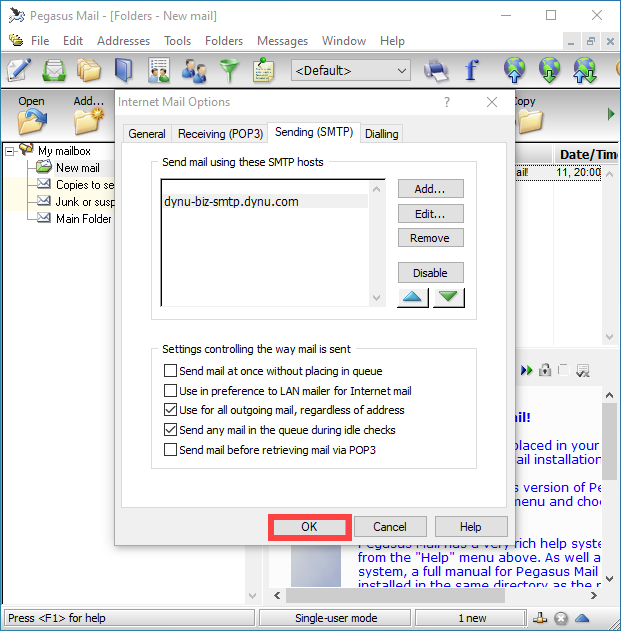Click globe with up arrow send icon
621x631 pixels.
coord(514,70)
